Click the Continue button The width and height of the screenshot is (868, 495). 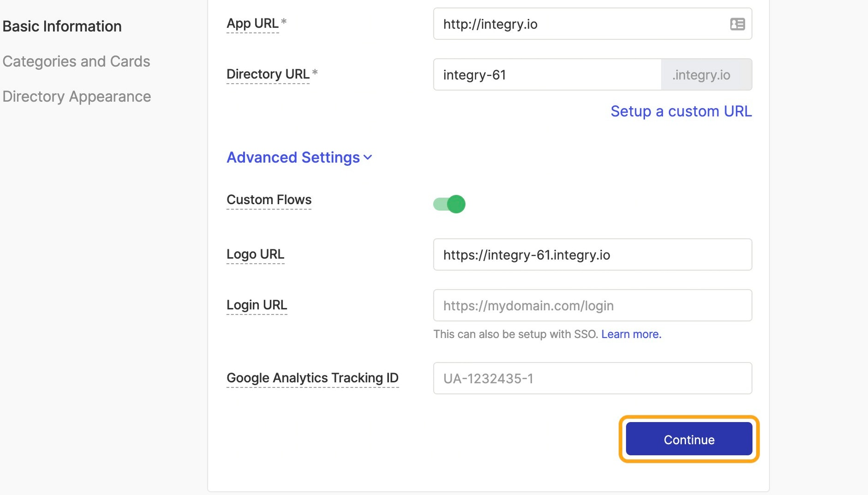pyautogui.click(x=689, y=439)
